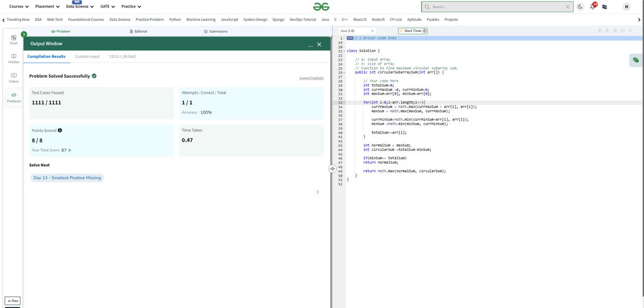Open Day 13 - Smallest Positive Missing

pyautogui.click(x=67, y=178)
